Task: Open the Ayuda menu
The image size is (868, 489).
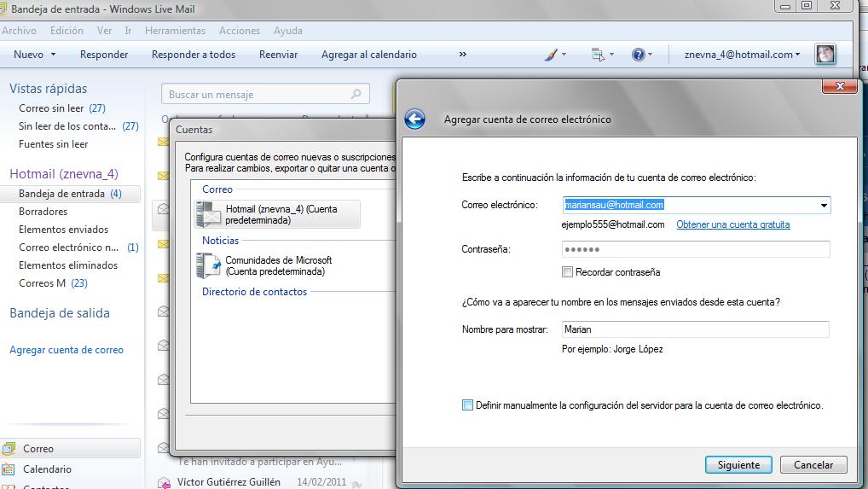Action: [x=288, y=31]
